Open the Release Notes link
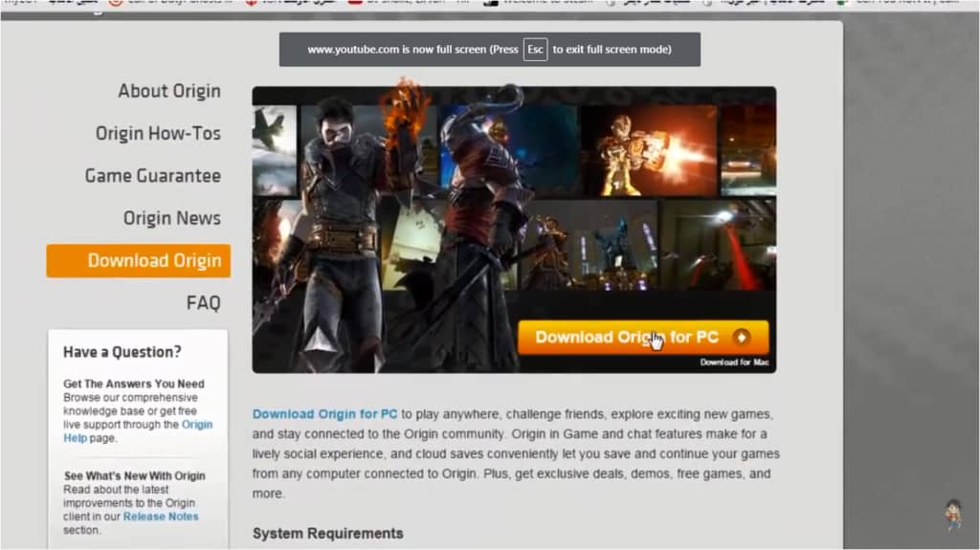 (161, 517)
